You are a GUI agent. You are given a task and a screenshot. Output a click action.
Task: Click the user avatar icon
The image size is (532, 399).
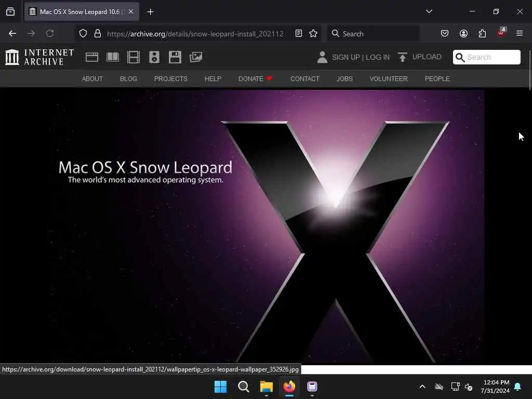point(322,57)
